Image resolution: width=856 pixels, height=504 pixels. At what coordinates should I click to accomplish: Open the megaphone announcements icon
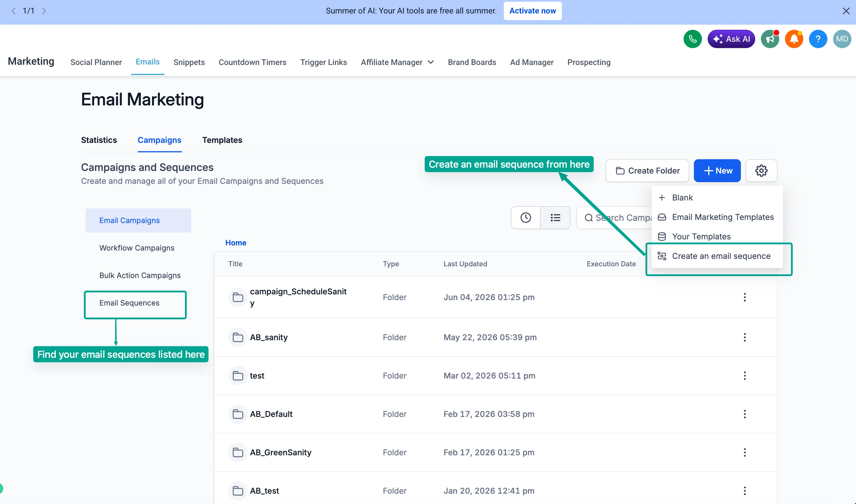[x=770, y=39]
